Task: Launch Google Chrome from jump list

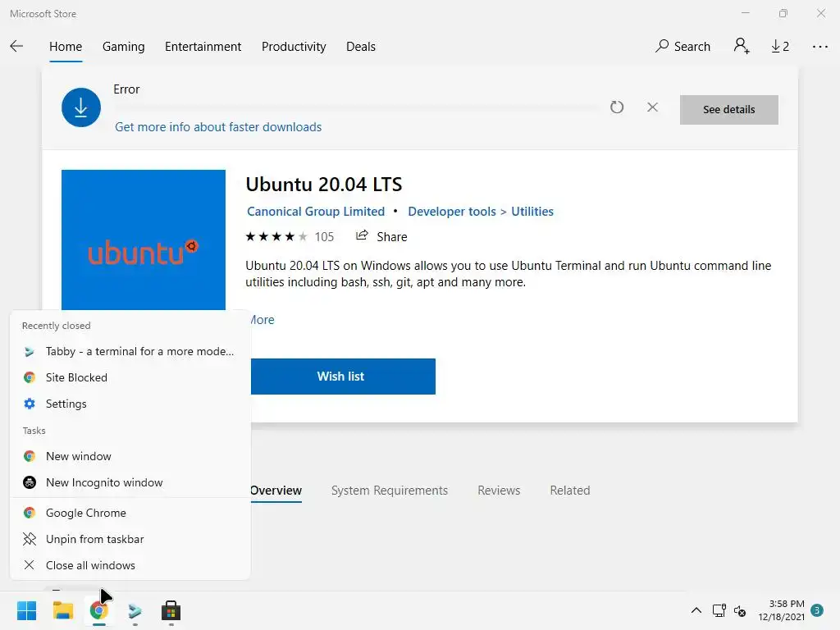Action: tap(130, 514)
